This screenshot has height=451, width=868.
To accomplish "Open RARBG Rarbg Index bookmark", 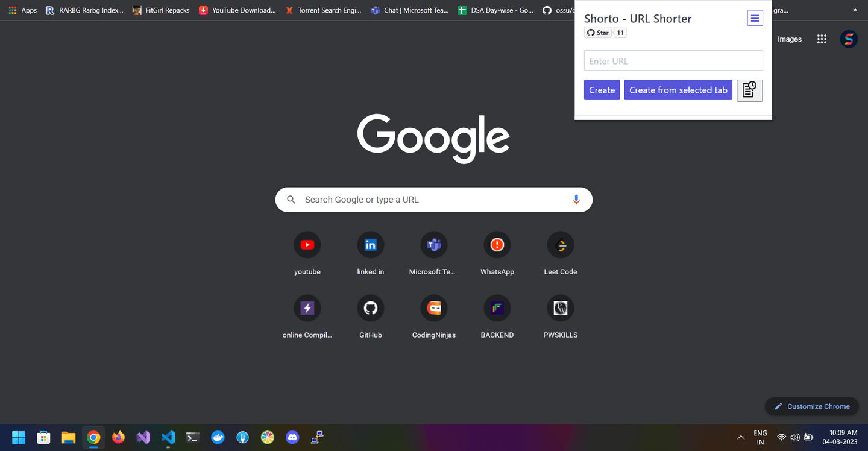I will tap(84, 10).
